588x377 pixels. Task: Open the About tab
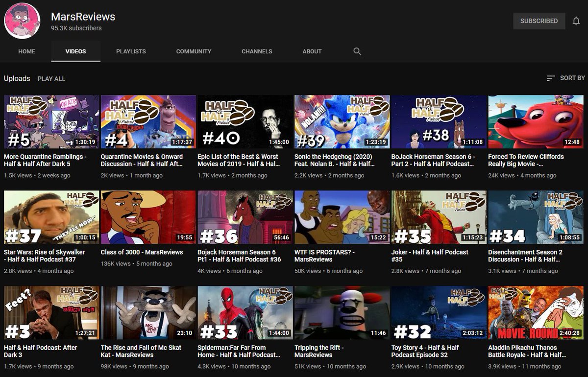click(312, 51)
